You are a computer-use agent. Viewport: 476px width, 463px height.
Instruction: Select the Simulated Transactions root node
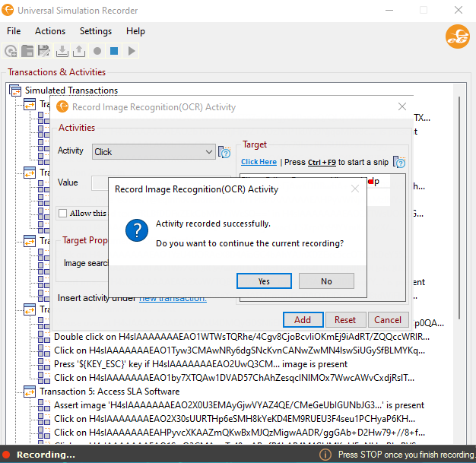pos(71,90)
